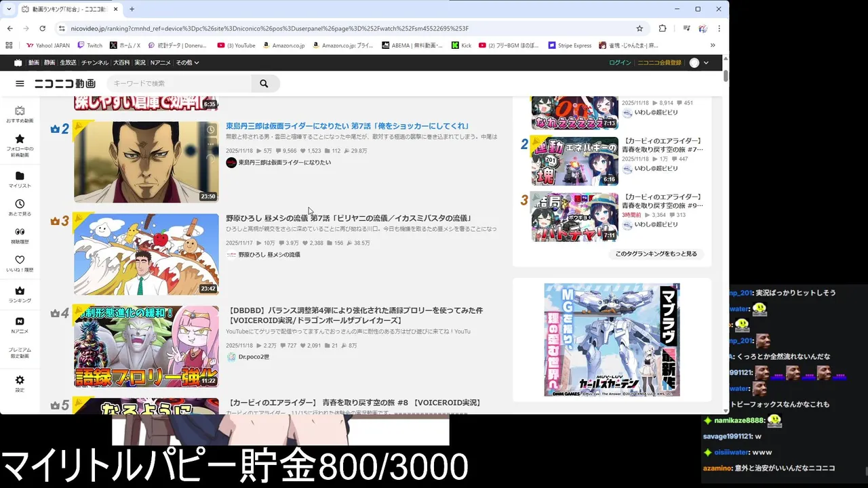868x488 pixels.
Task: Bookmark this page with the star icon
Action: (639, 28)
